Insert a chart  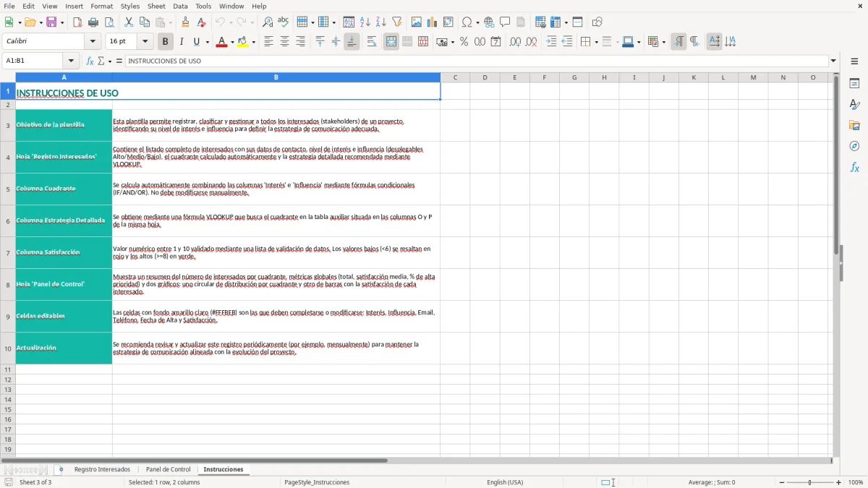[433, 22]
